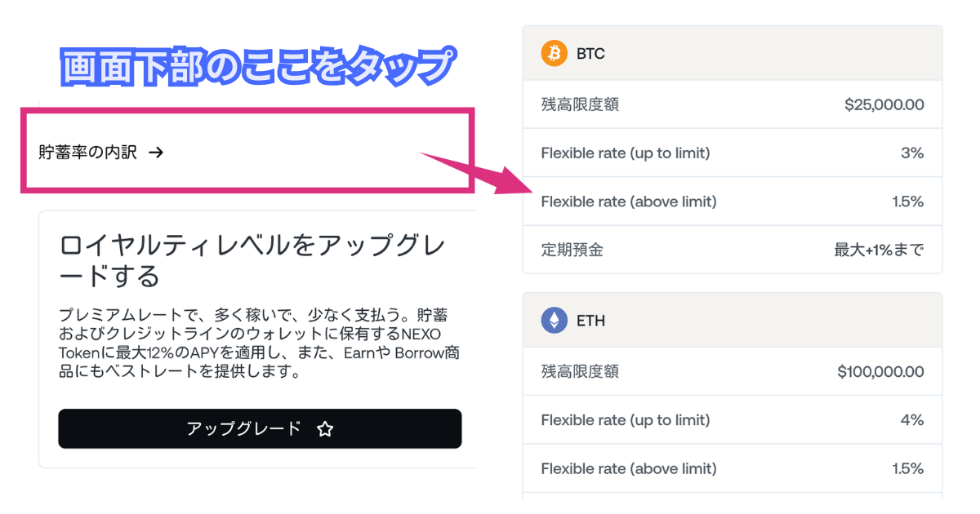Click the orange Bitcoin logo icon
This screenshot has height=514, width=980.
[x=554, y=54]
